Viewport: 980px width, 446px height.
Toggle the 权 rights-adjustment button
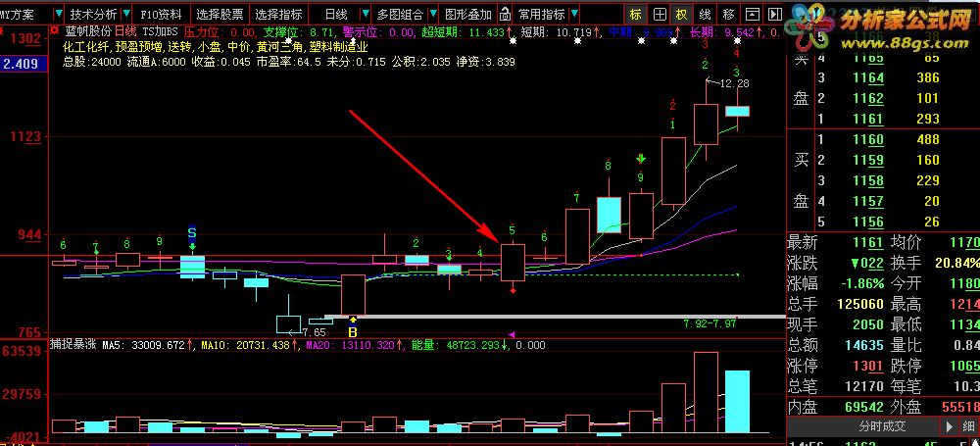682,14
